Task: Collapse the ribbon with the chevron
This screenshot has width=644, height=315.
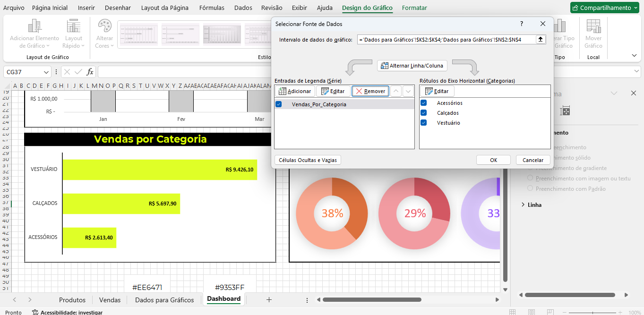Action: (x=634, y=55)
